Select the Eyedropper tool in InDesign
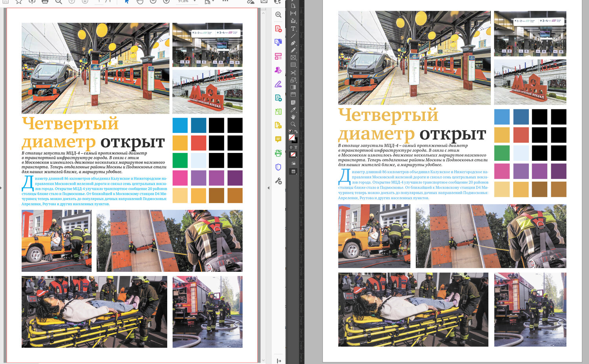Viewport: 589px width, 364px height. (x=293, y=110)
